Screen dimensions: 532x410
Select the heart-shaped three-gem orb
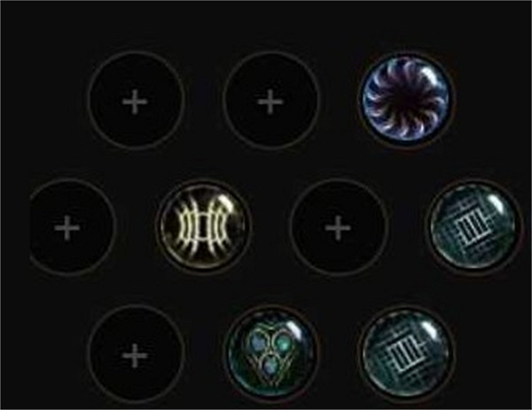click(x=270, y=354)
